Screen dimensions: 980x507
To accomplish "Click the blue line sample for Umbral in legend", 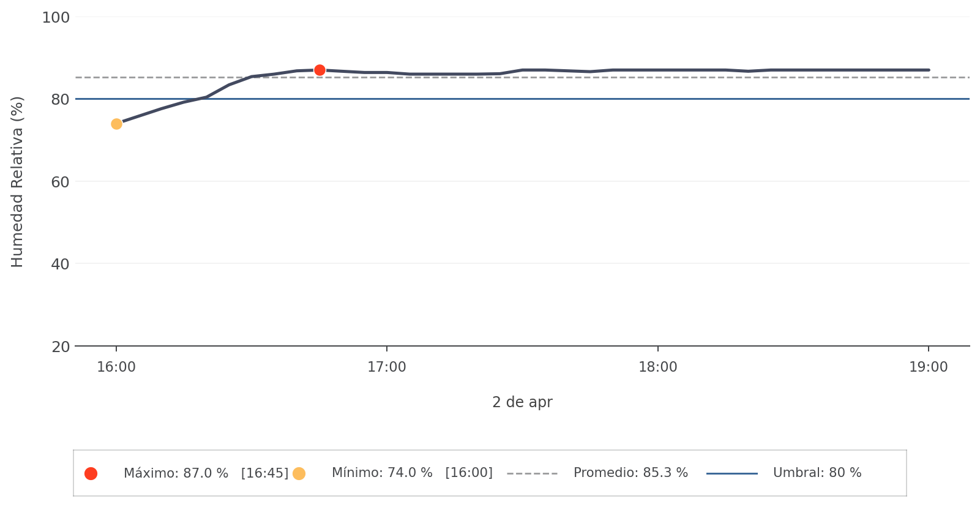I will click(731, 473).
